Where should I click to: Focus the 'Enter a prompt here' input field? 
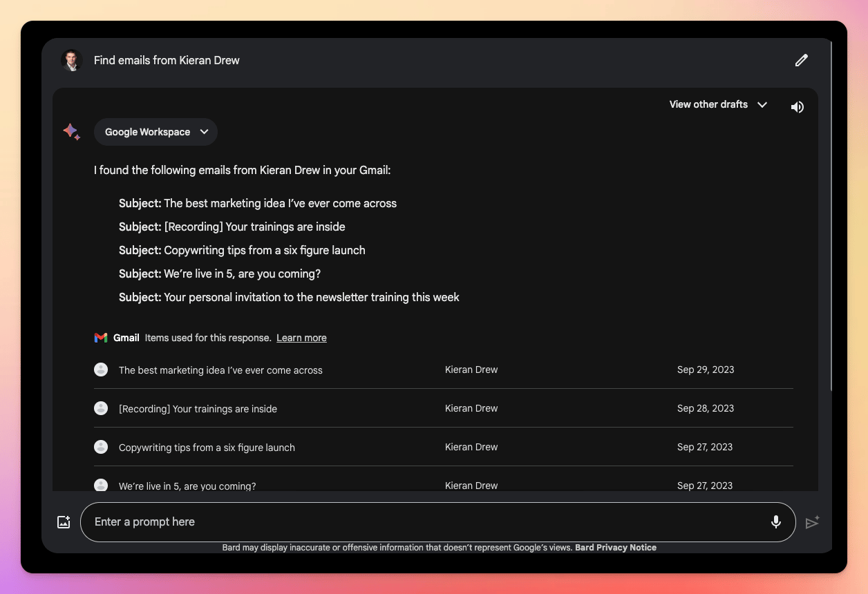pos(438,522)
